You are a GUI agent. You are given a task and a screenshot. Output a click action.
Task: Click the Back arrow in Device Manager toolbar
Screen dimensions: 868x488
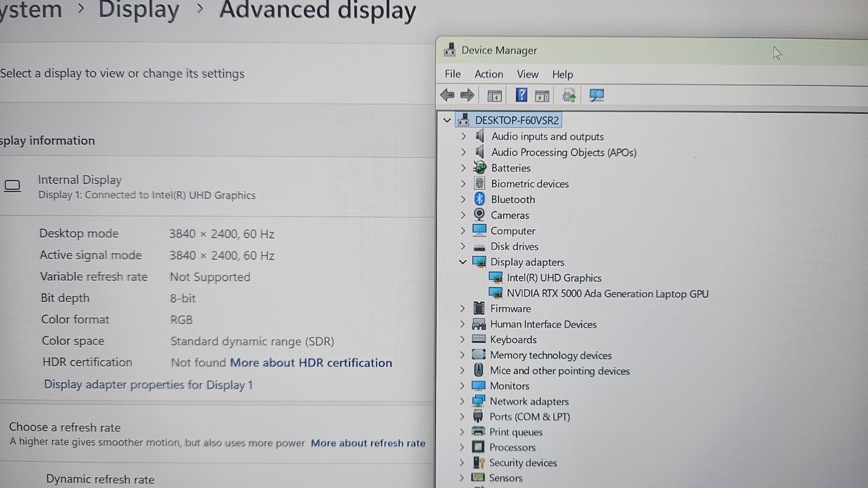447,95
